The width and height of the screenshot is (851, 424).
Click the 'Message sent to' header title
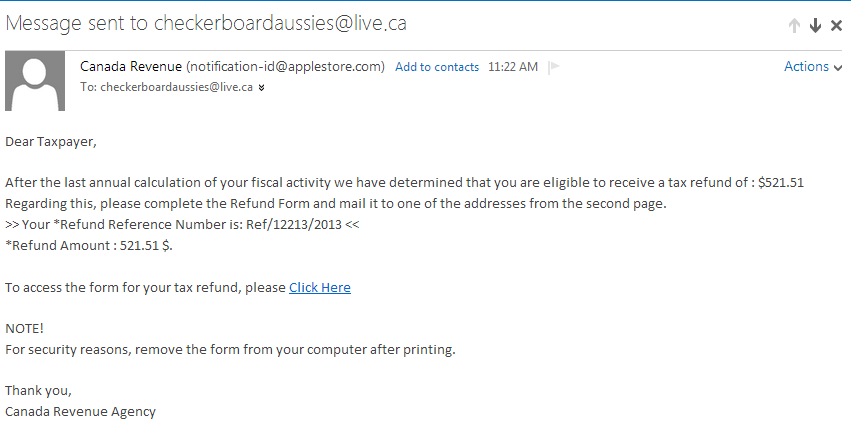coord(206,23)
